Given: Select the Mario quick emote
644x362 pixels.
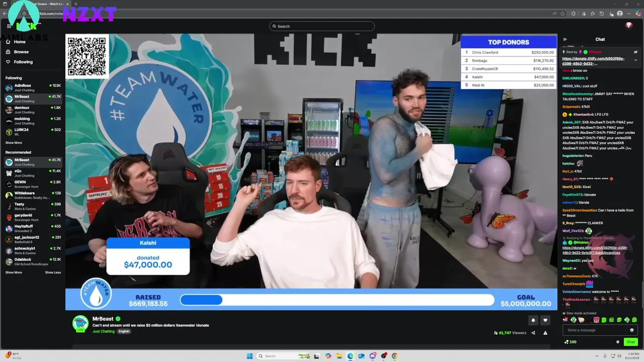Looking at the screenshot, I should click(566, 320).
